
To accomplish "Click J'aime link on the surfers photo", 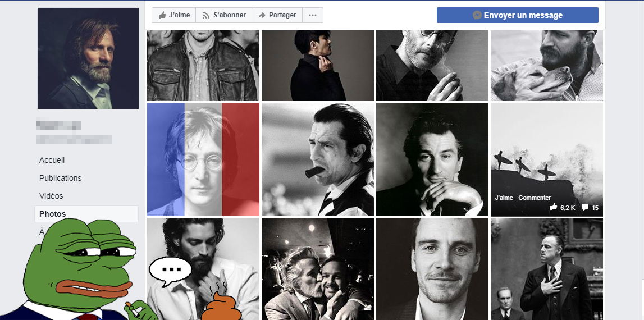I will click(505, 198).
